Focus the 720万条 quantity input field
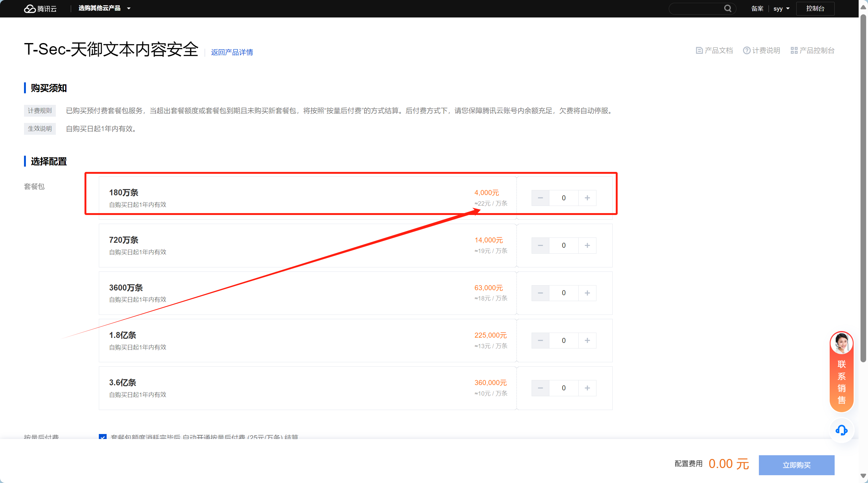 [x=564, y=246]
